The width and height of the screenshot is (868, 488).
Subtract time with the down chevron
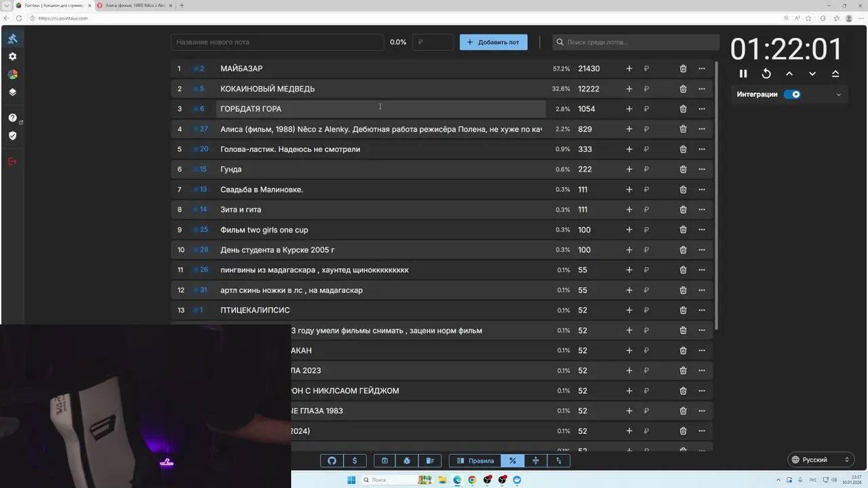point(812,73)
